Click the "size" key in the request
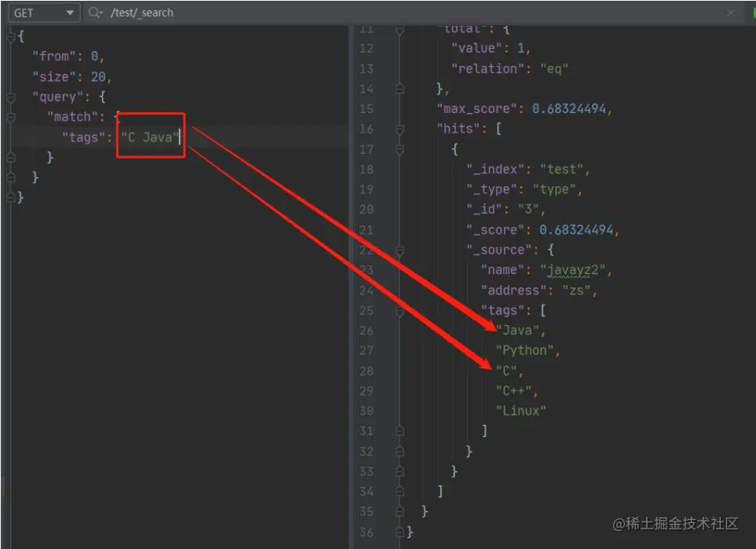The width and height of the screenshot is (756, 549). tap(54, 77)
